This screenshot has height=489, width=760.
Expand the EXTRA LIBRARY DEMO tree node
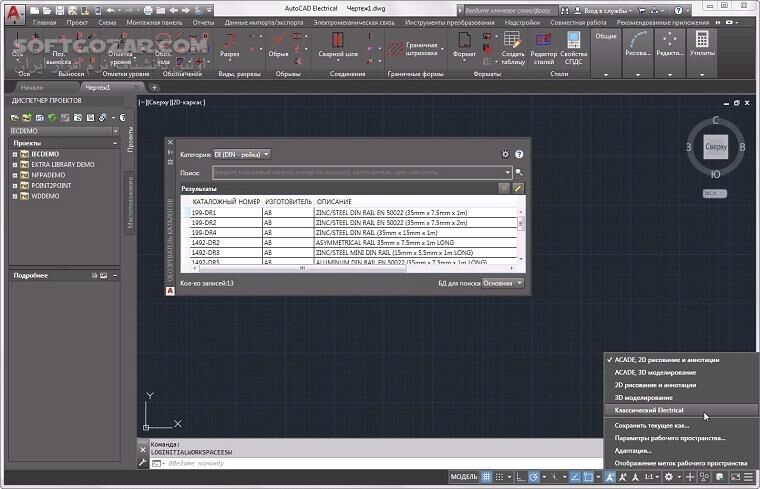tap(15, 165)
